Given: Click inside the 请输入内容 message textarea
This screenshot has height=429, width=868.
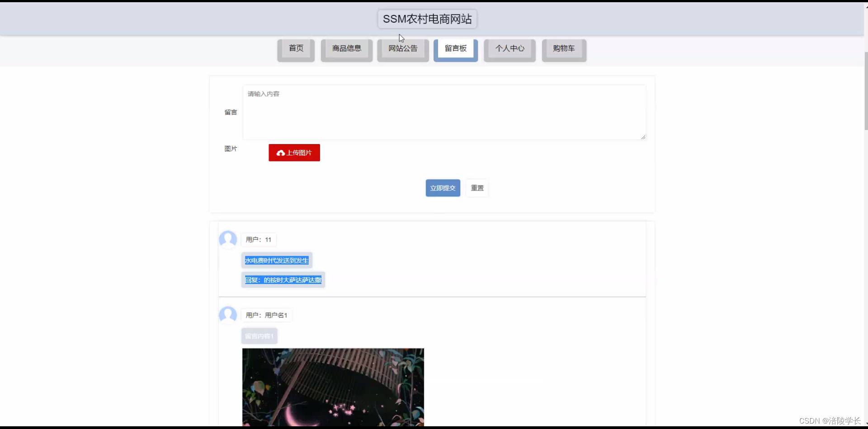Looking at the screenshot, I should click(444, 112).
